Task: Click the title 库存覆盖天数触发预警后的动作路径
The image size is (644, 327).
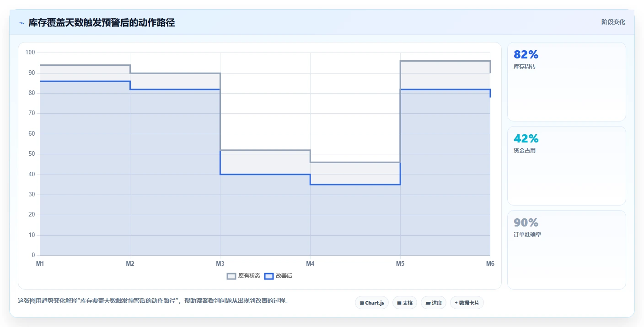Action: coord(102,22)
